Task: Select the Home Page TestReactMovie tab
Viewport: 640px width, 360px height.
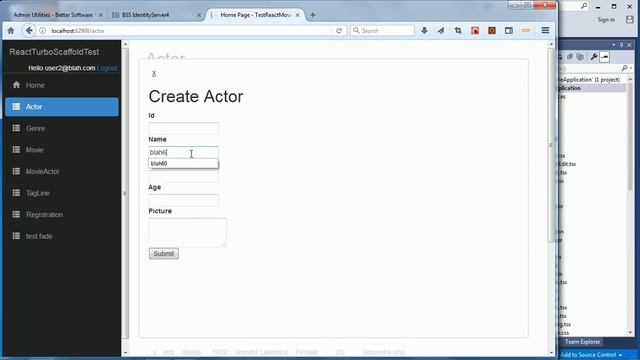Action: click(x=256, y=15)
